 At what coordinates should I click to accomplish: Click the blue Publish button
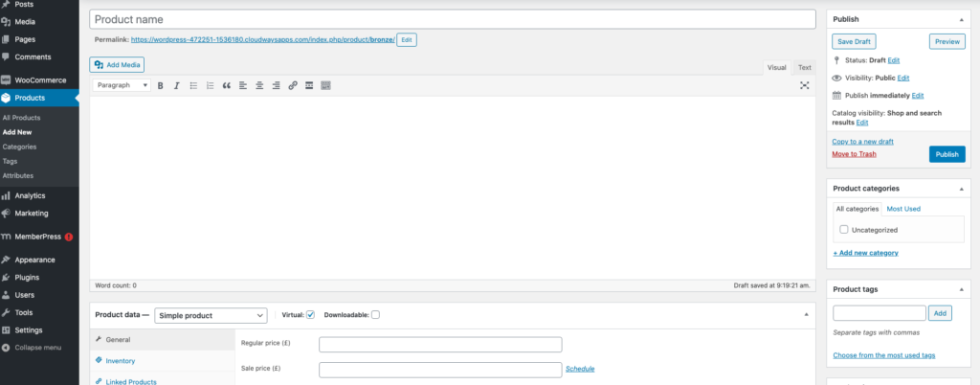pyautogui.click(x=947, y=154)
